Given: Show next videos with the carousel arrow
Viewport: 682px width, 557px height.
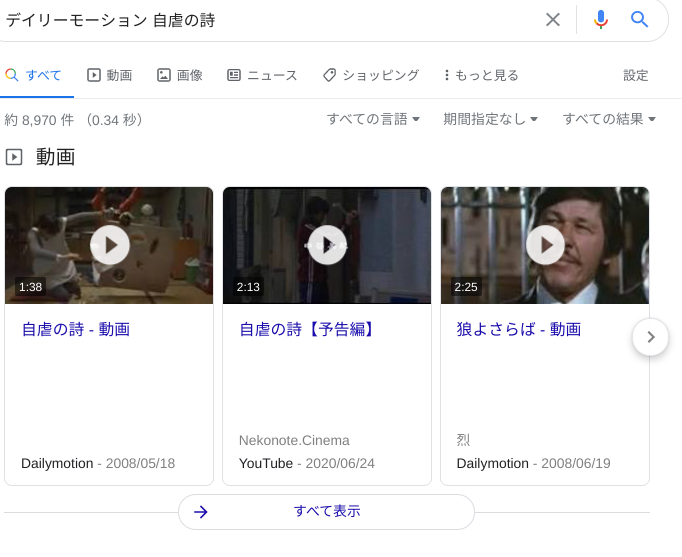Looking at the screenshot, I should point(650,337).
